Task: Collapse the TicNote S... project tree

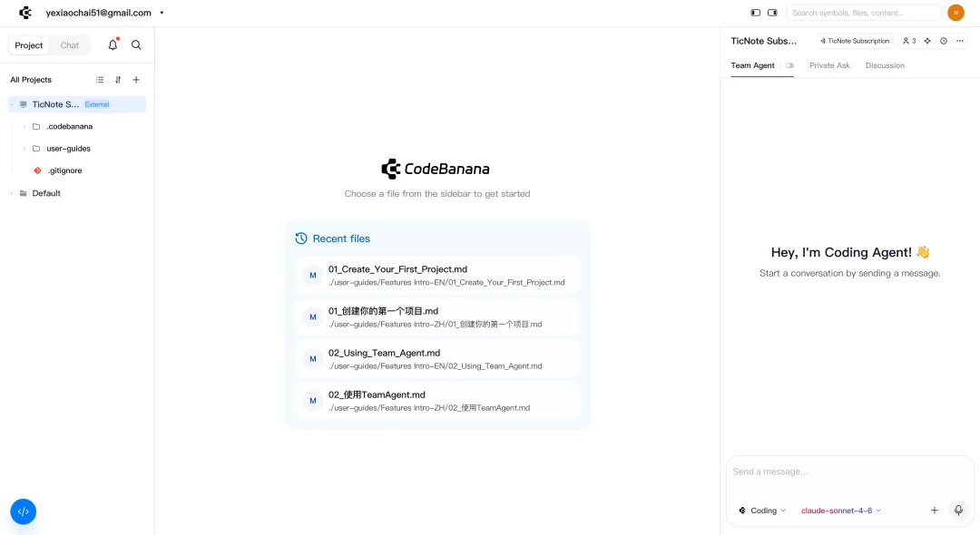Action: coord(12,104)
